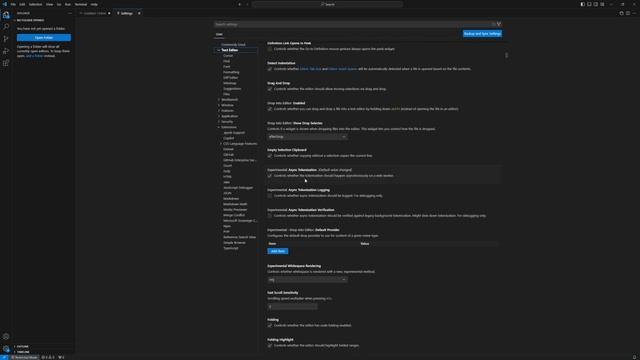Click the Add Item button

278,251
